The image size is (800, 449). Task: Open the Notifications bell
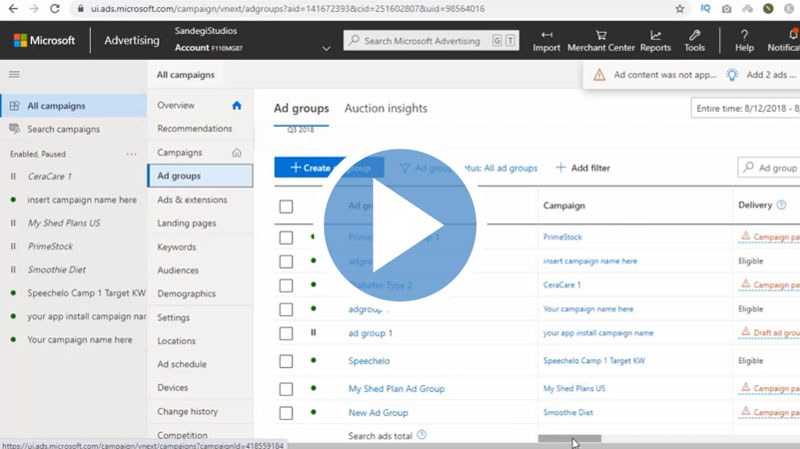click(x=792, y=35)
